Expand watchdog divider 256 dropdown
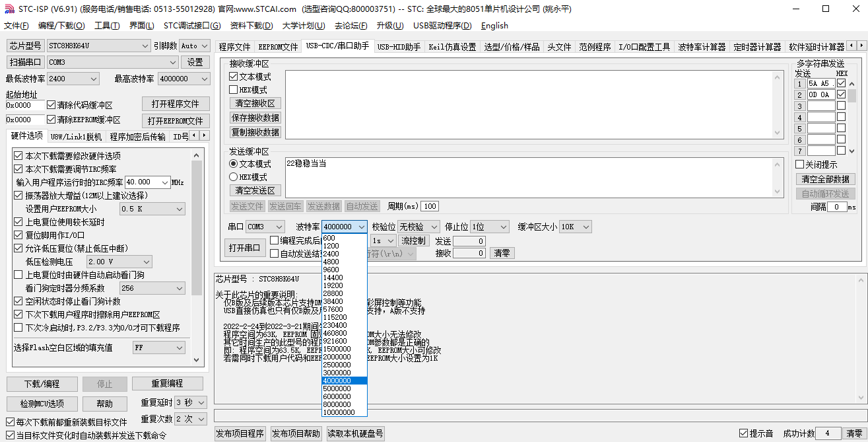Image resolution: width=868 pixels, height=442 pixels. 180,288
